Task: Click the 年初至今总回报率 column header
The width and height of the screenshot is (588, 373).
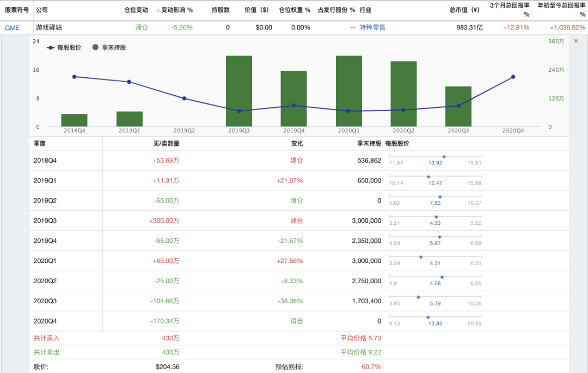Action: (x=561, y=10)
